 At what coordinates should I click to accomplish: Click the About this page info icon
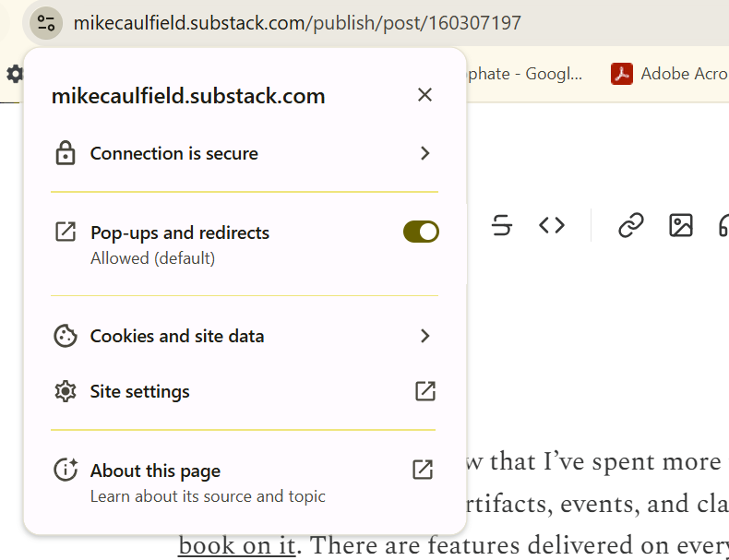[66, 470]
